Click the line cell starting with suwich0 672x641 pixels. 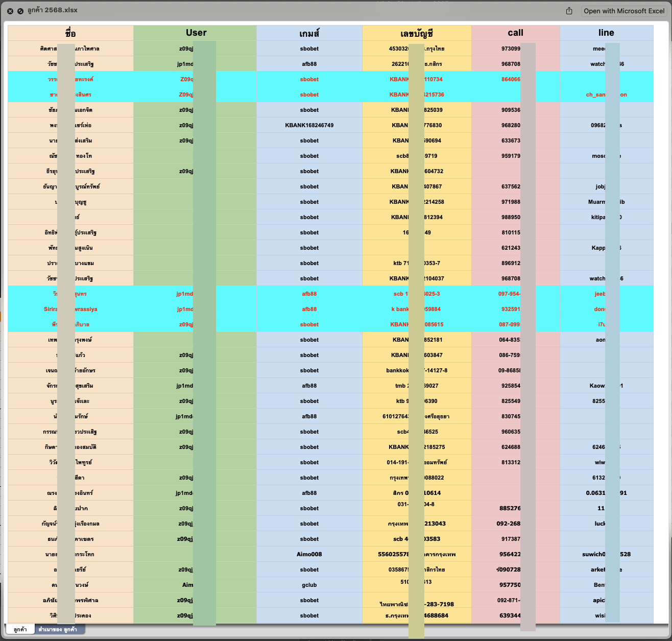[x=607, y=554]
